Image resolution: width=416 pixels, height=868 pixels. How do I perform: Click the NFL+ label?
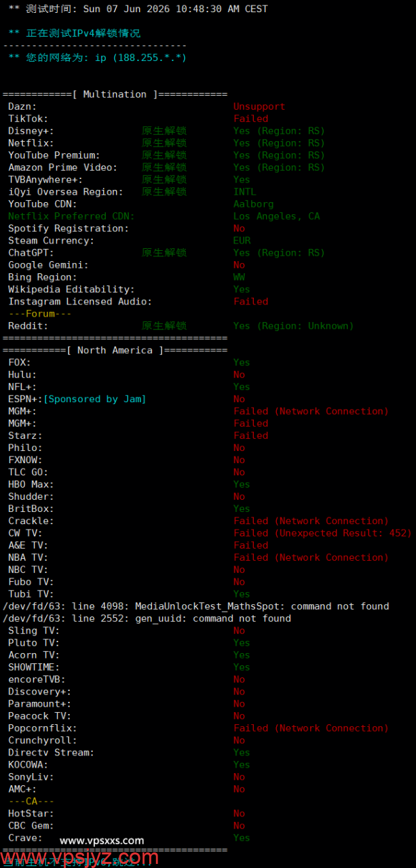22,387
